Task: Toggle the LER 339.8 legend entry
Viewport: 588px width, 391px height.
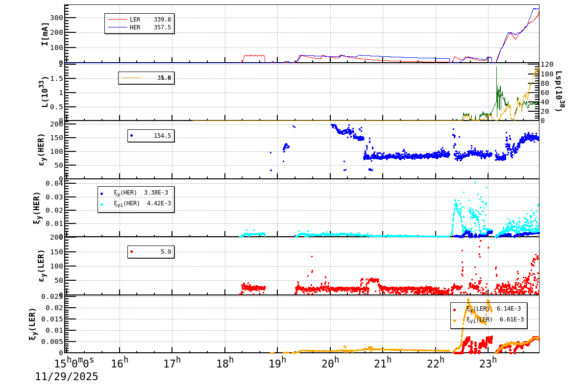Action: coord(139,20)
